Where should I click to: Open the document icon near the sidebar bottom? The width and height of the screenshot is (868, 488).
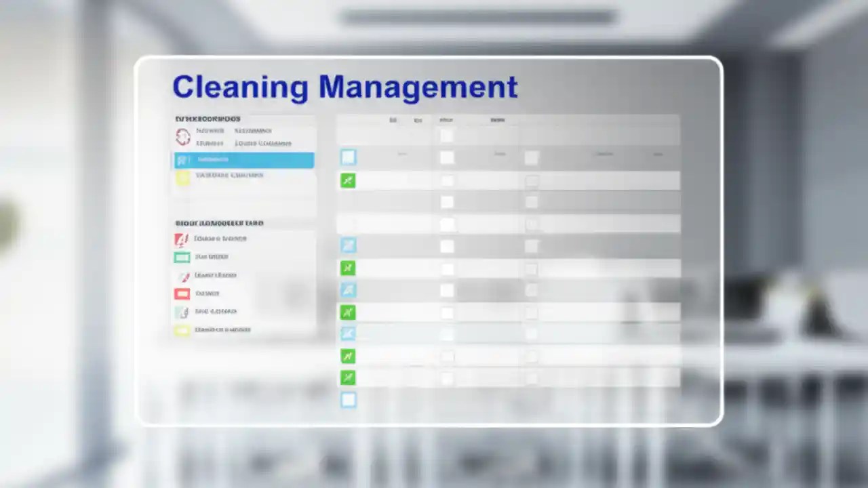point(182,312)
